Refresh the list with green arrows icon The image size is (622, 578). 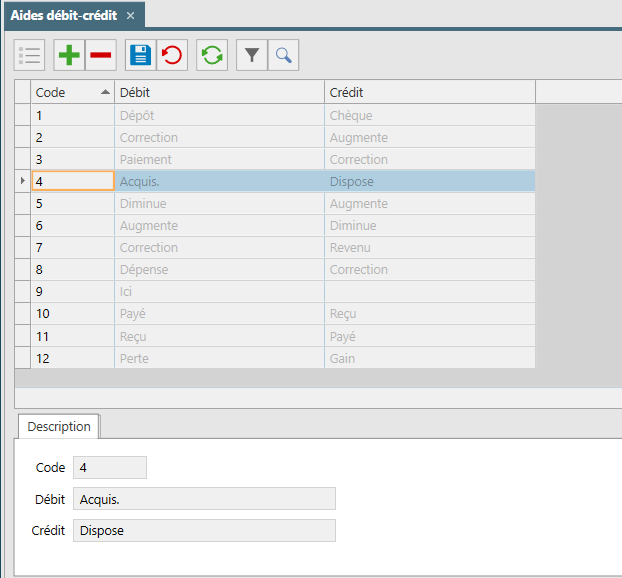click(212, 55)
